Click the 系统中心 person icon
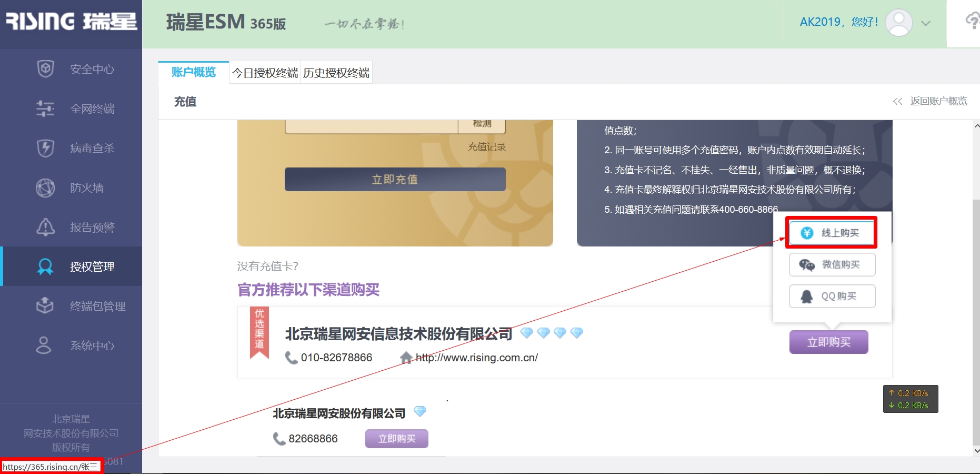 click(x=44, y=345)
